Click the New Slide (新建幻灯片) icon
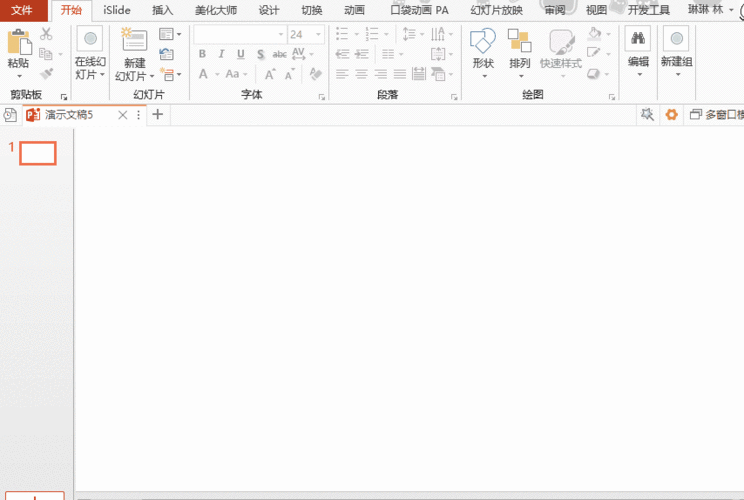 pos(134,42)
